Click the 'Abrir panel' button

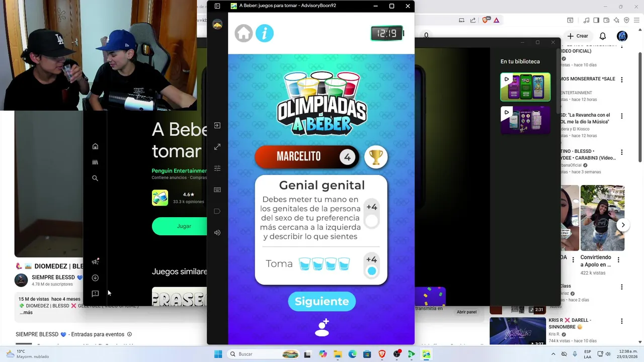466,312
